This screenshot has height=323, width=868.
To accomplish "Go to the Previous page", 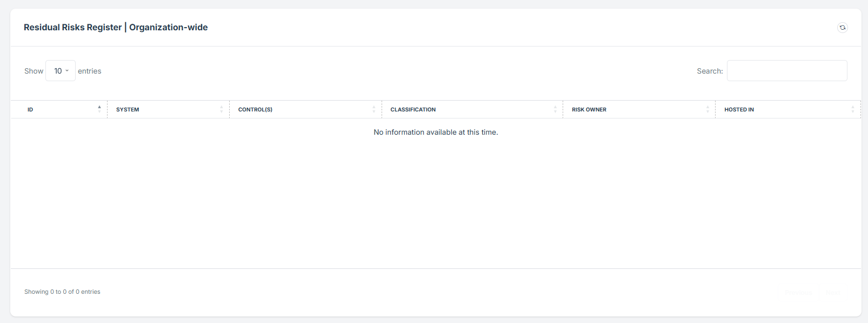I will click(x=798, y=292).
